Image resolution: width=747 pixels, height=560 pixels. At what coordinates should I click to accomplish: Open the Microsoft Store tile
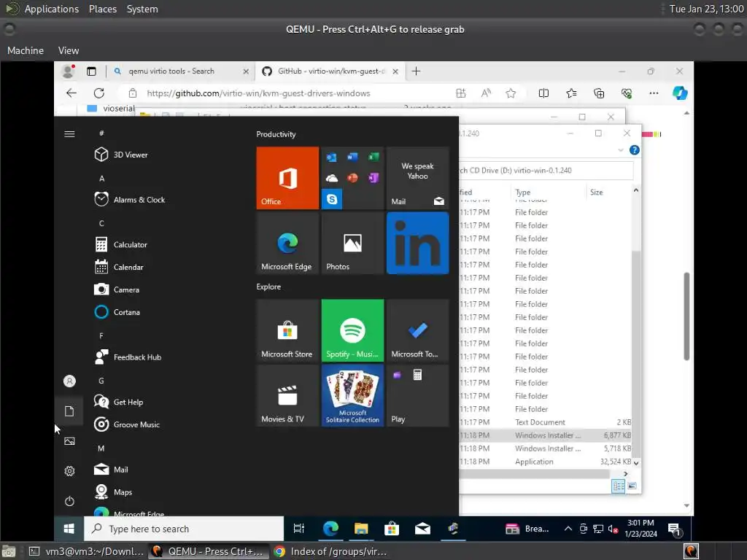[287, 330]
